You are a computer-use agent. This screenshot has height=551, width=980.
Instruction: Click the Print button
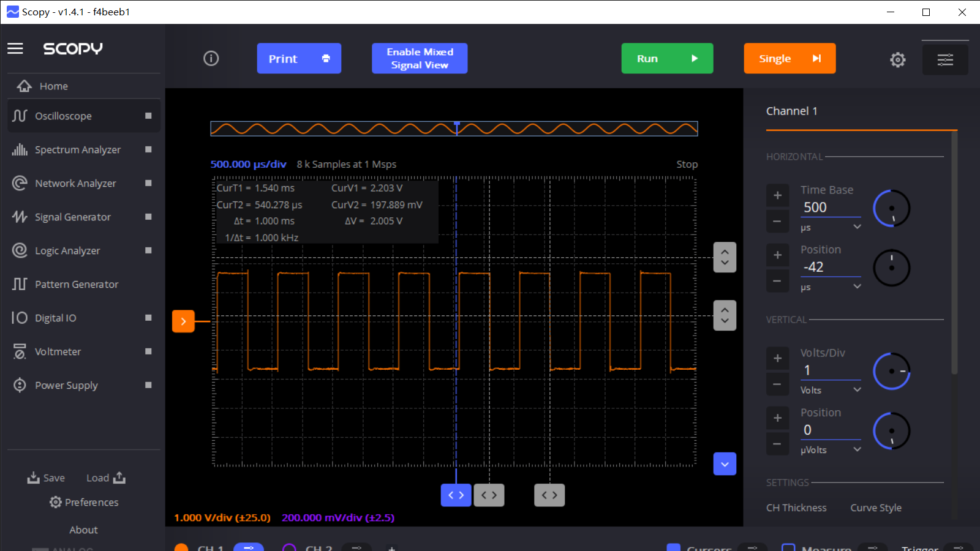tap(299, 59)
